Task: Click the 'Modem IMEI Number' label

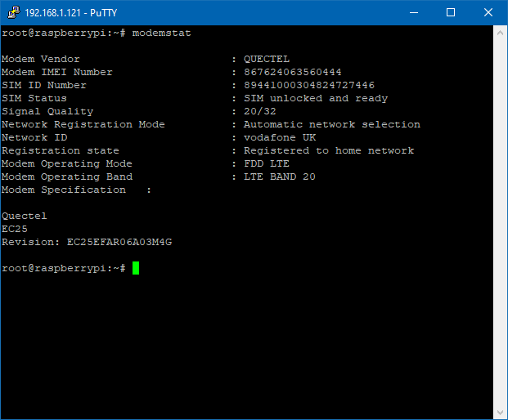Action: tap(57, 72)
